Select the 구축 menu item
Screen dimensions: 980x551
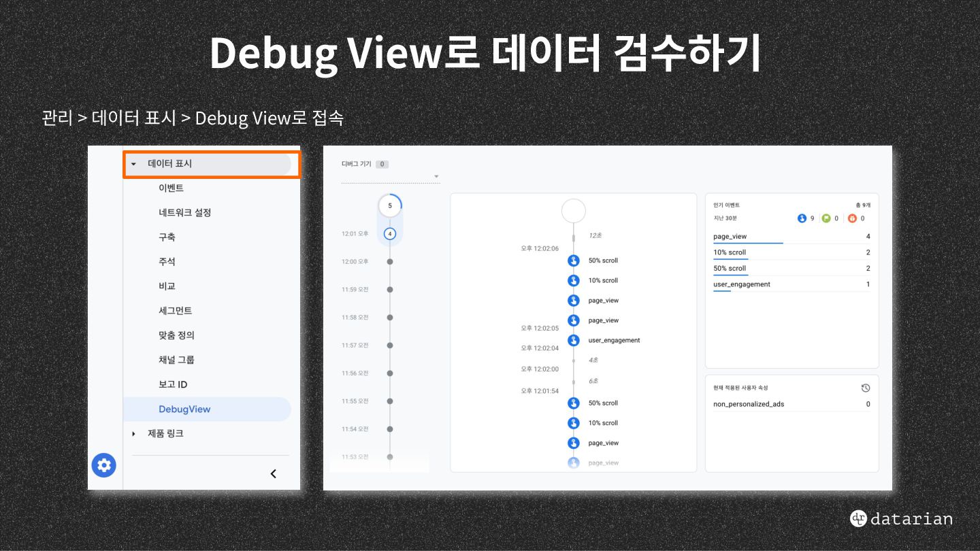pos(167,237)
